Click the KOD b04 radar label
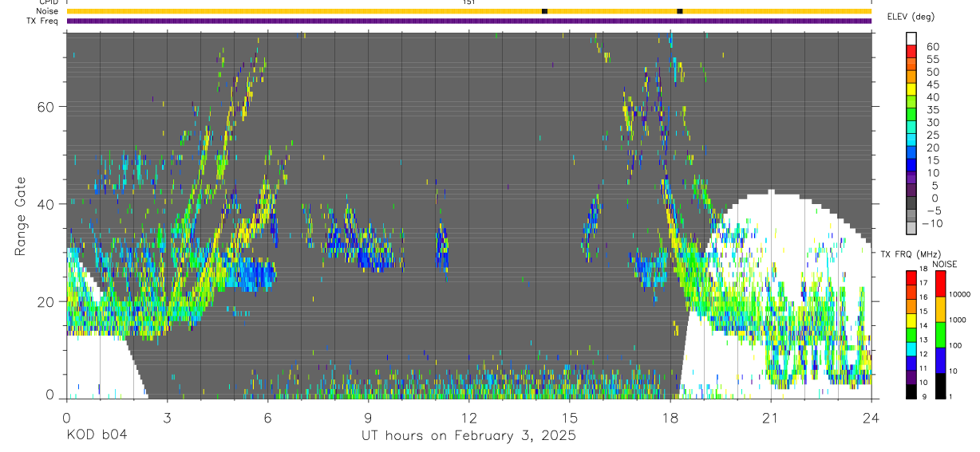Viewport: 980px width, 452px height. tap(97, 436)
